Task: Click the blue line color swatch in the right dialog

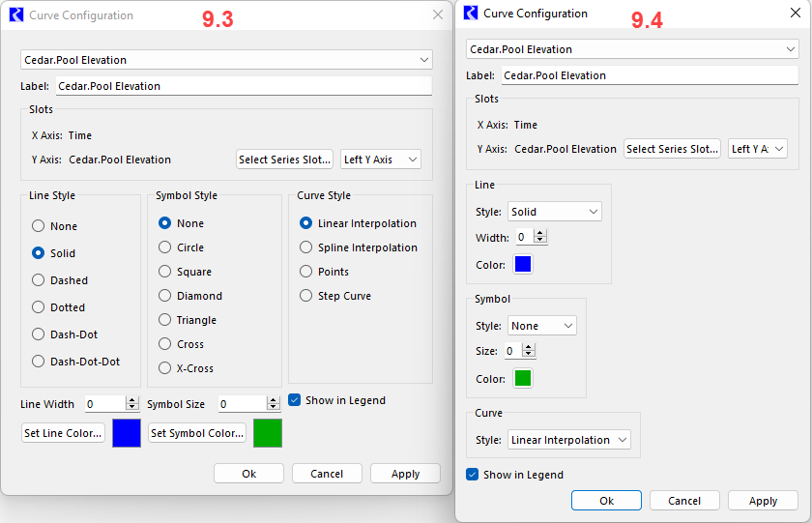Action: (x=523, y=264)
